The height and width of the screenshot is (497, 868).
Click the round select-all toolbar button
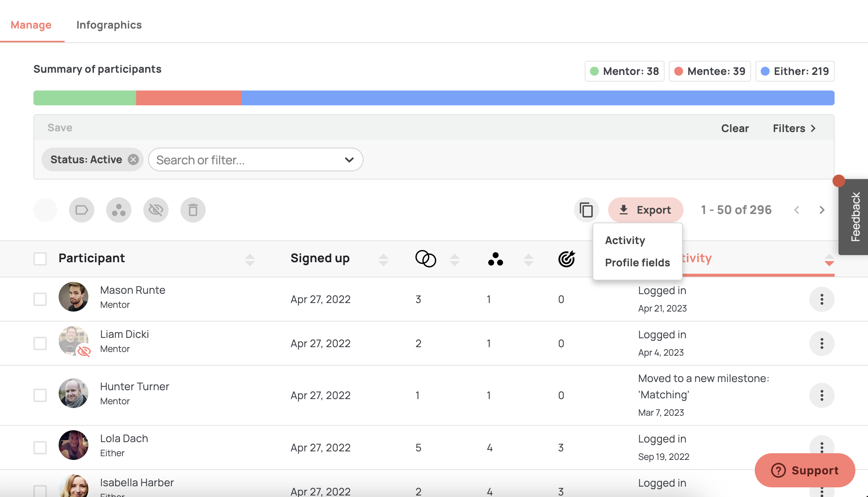[45, 210]
